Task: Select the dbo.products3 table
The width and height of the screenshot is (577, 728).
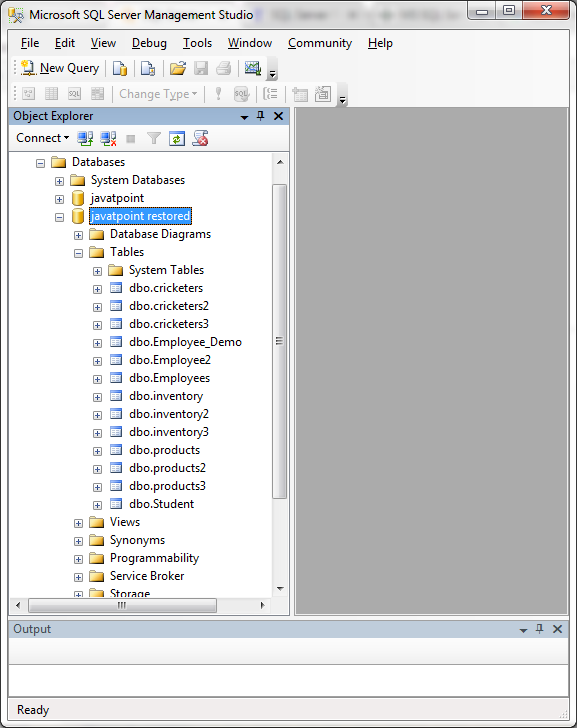Action: coord(167,486)
